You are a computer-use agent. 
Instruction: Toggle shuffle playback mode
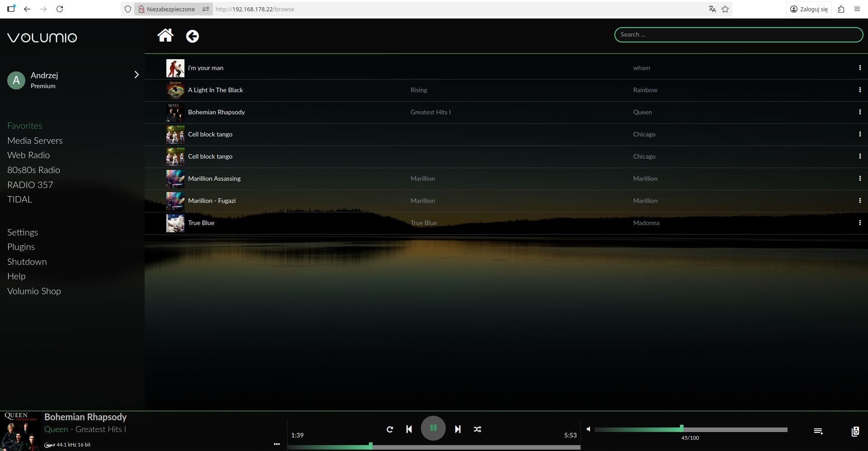(x=477, y=429)
